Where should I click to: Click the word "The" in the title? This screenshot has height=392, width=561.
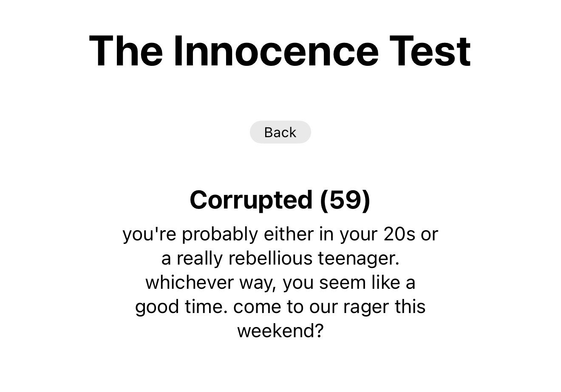point(126,51)
